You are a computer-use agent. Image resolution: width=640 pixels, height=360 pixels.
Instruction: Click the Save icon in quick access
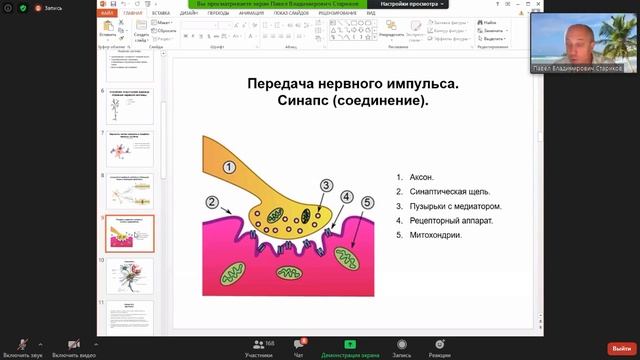click(113, 4)
